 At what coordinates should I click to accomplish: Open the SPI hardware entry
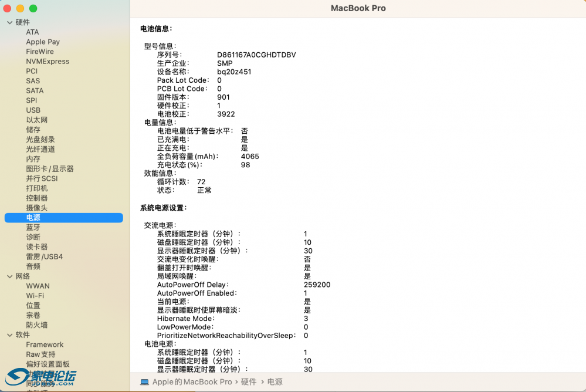tap(32, 100)
